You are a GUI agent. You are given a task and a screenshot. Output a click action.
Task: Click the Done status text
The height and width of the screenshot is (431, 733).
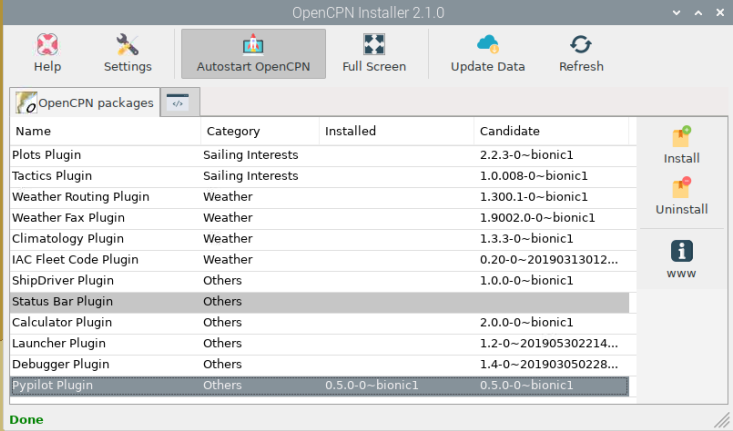click(x=26, y=420)
